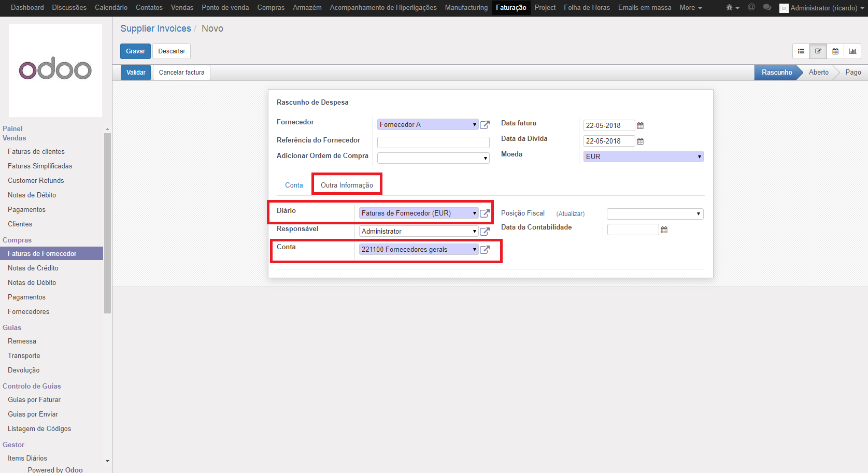Switch to graph view
The image size is (868, 473).
[x=852, y=51]
